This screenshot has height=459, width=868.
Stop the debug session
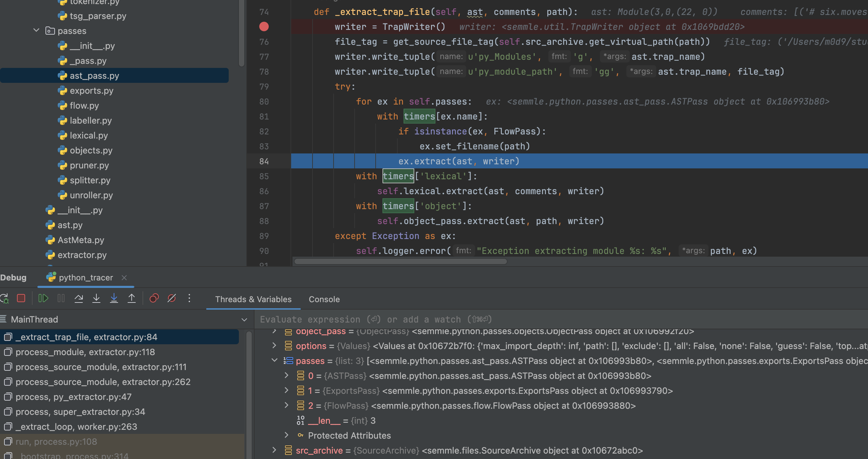pos(21,298)
